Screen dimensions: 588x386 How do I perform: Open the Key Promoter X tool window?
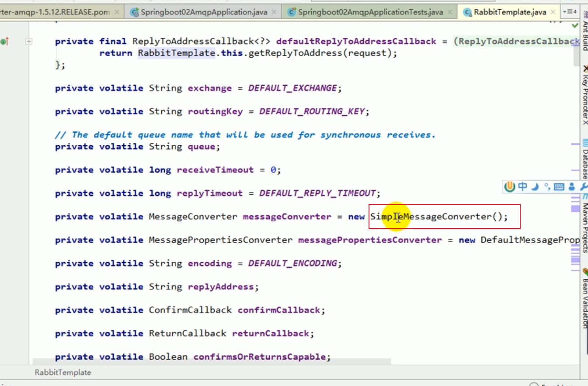pos(585,95)
